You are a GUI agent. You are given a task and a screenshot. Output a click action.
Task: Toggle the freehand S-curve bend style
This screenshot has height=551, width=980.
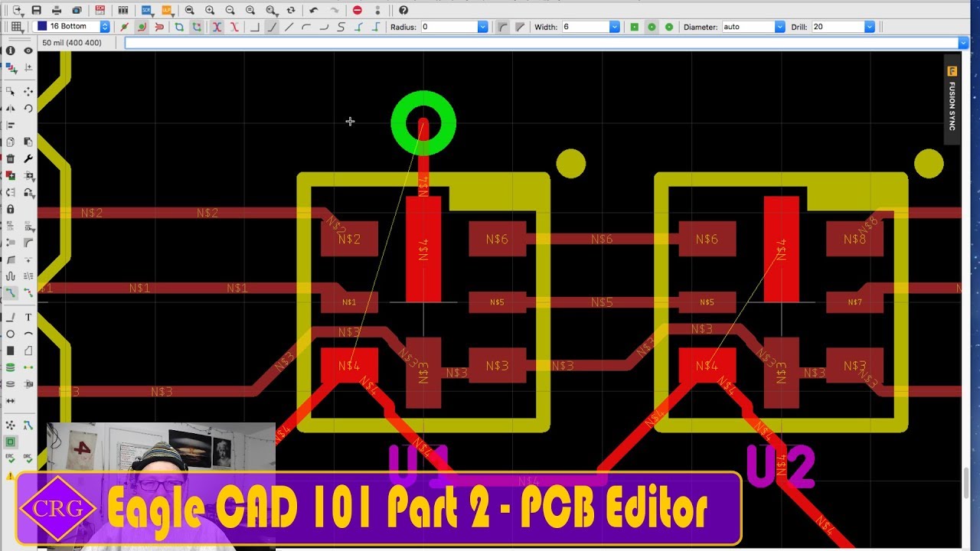(341, 27)
